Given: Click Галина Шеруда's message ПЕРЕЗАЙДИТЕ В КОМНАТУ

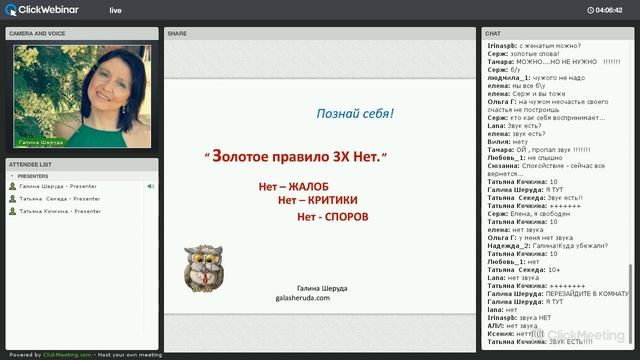Looking at the screenshot, I should pos(558,294).
